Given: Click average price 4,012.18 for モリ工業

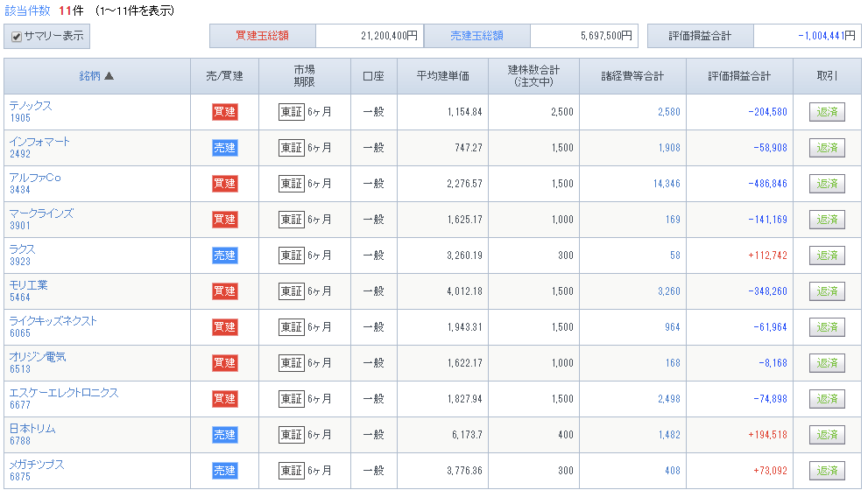Looking at the screenshot, I should click(464, 291).
